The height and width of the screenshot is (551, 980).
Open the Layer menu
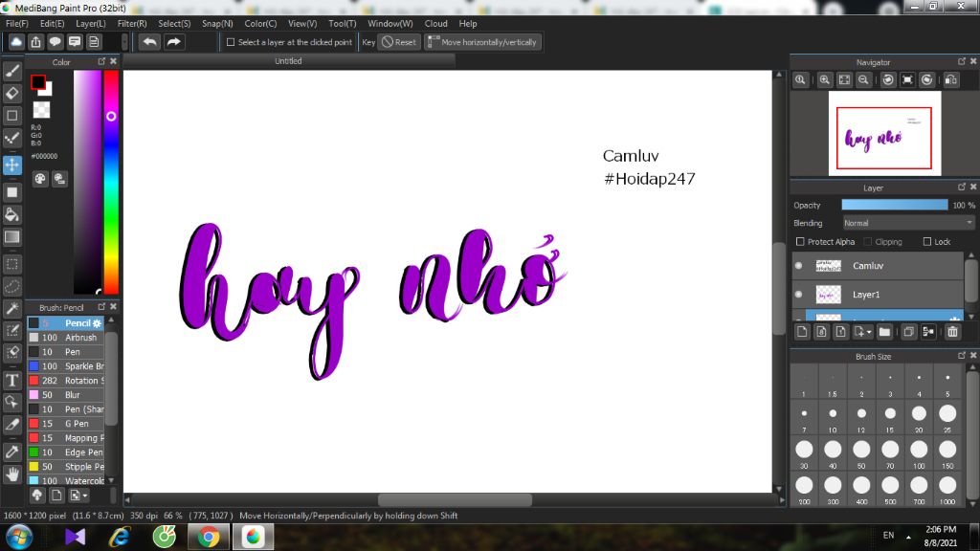pyautogui.click(x=91, y=24)
